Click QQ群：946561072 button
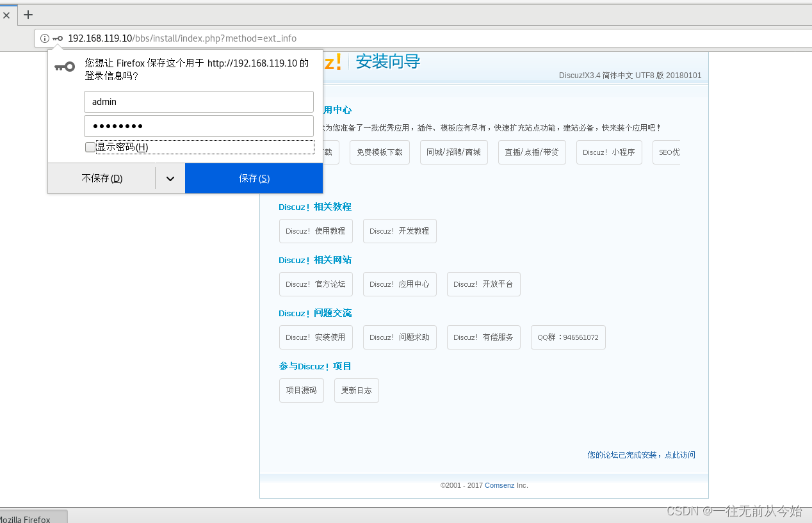812x523 pixels. [568, 337]
